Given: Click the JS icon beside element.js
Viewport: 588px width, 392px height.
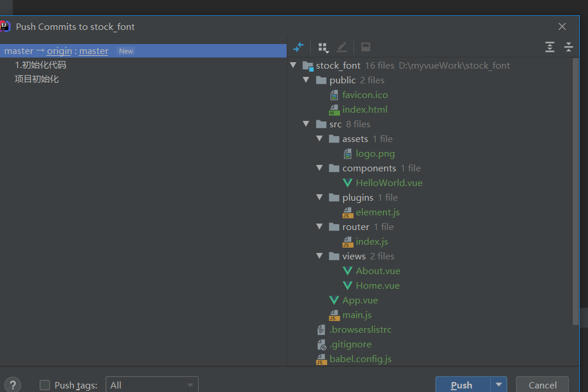Looking at the screenshot, I should pos(348,212).
